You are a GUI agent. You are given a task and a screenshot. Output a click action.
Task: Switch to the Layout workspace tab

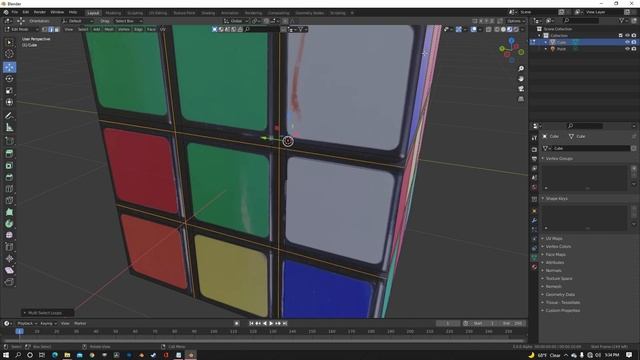click(x=93, y=13)
